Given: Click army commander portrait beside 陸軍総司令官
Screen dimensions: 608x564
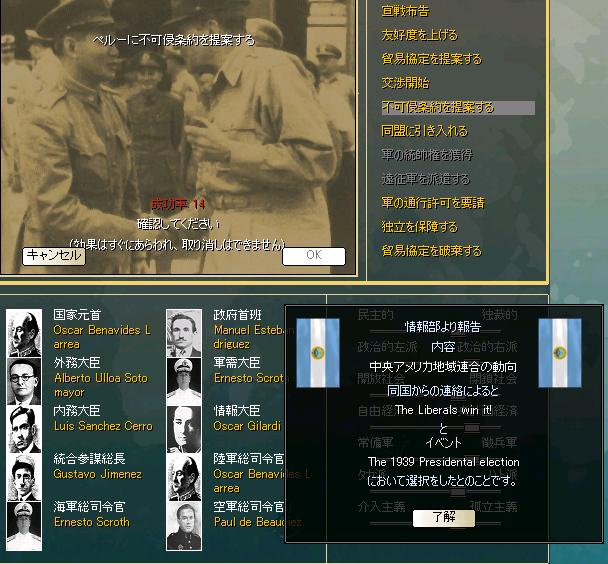Looking at the screenshot, I should point(184,478).
